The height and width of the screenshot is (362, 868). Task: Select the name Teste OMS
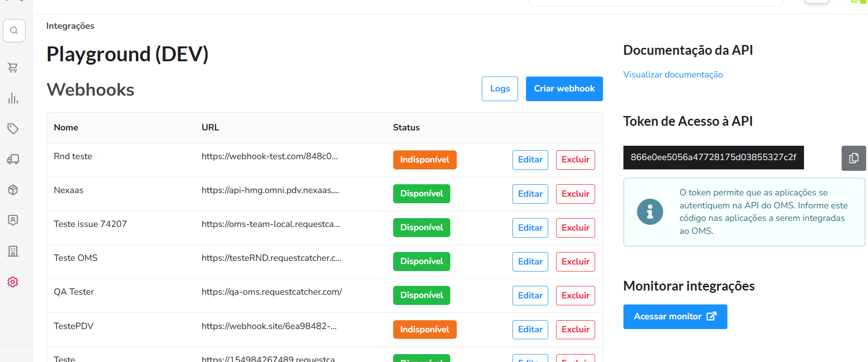click(76, 258)
